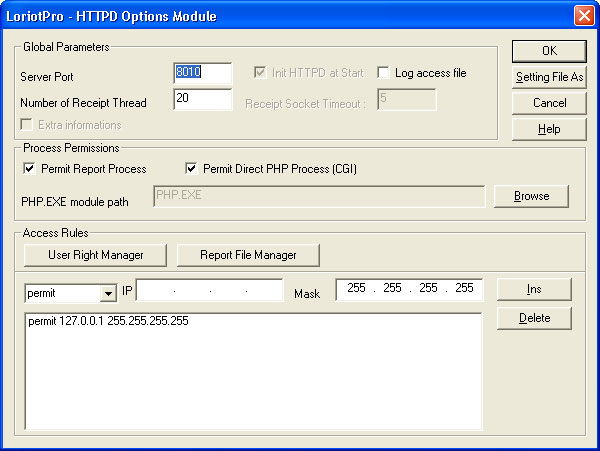The height and width of the screenshot is (451, 600).
Task: Click the Server Port input field
Action: pos(202,73)
